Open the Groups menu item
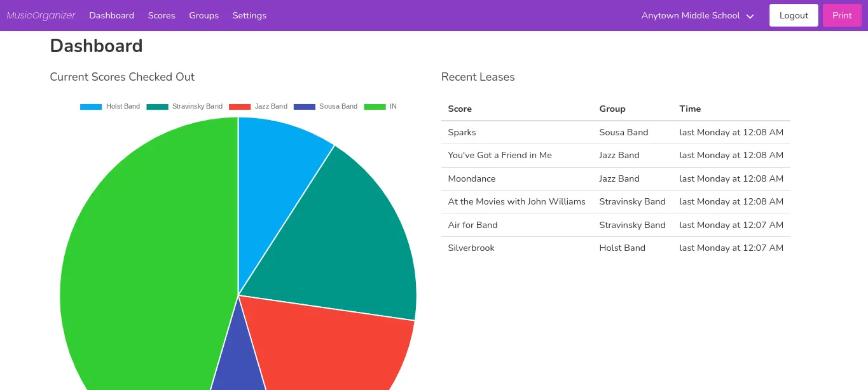Image resolution: width=868 pixels, height=390 pixels. pyautogui.click(x=203, y=15)
